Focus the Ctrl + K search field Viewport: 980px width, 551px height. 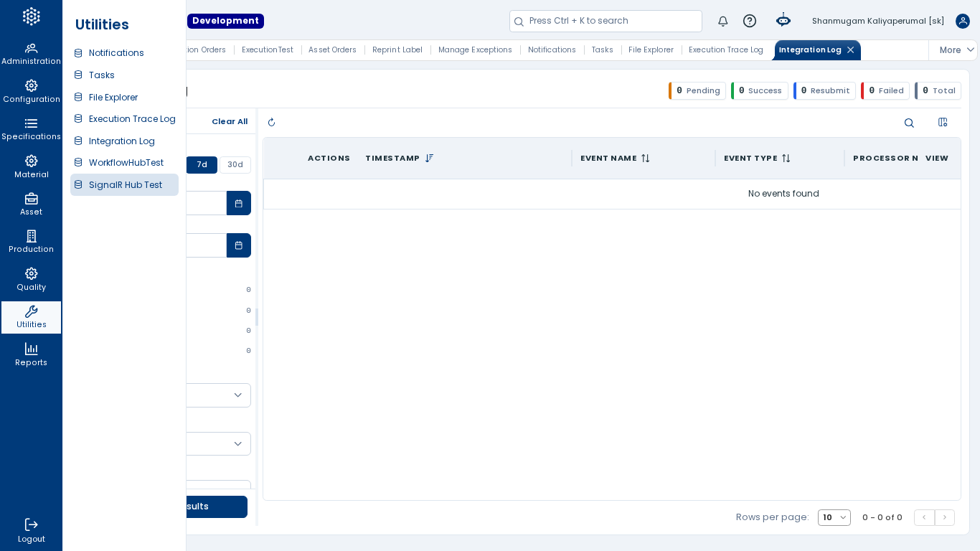[x=606, y=21]
